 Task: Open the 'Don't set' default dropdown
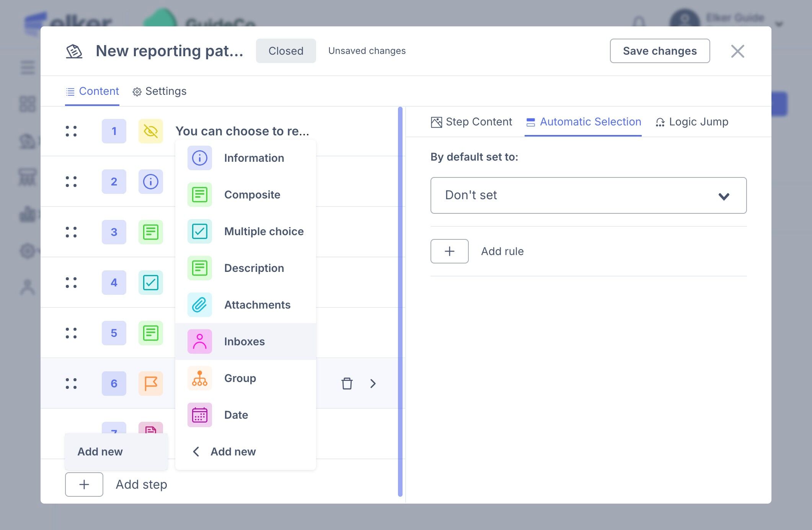click(x=588, y=195)
